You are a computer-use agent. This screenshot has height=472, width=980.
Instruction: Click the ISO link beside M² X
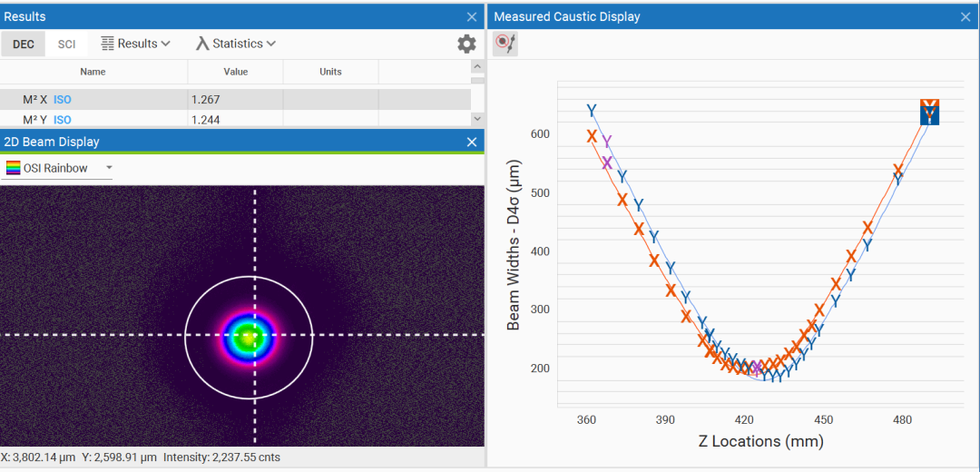tap(62, 100)
